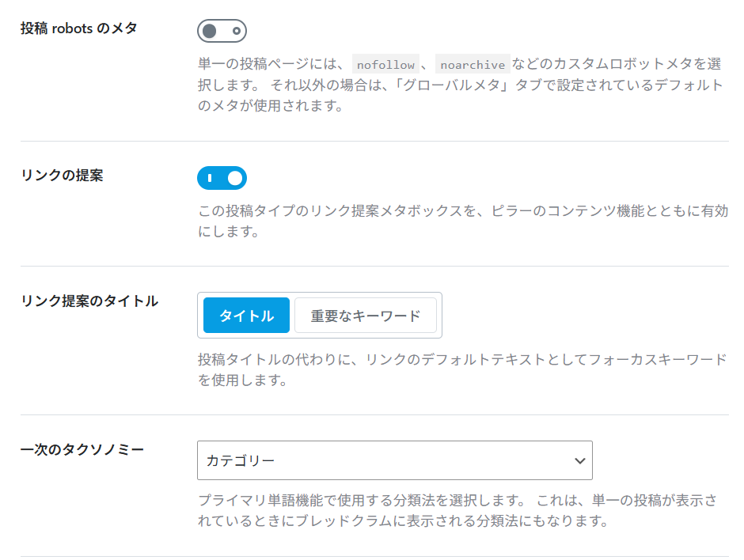
Task: Click the small circle off-indicator in robots toggle
Action: point(236,31)
